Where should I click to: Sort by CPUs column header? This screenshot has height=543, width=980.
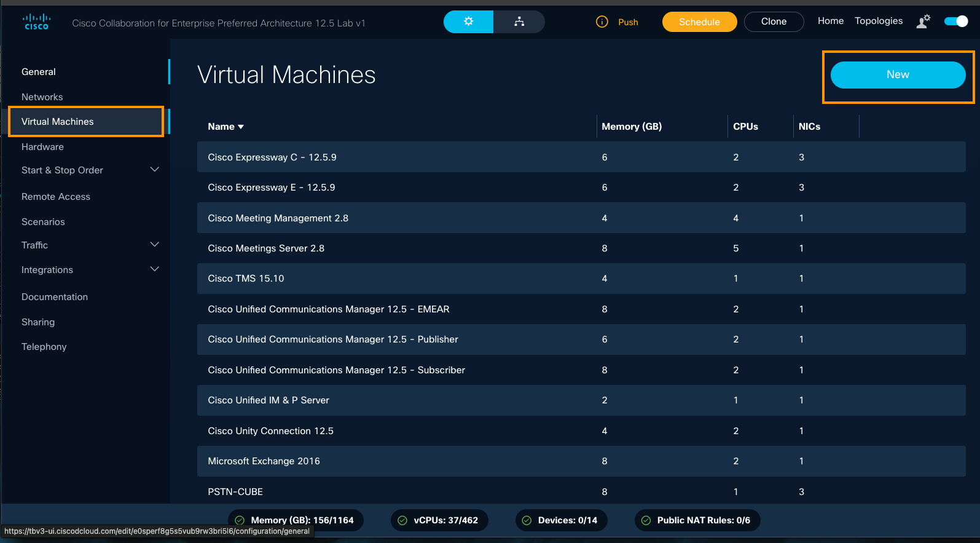[x=745, y=127]
